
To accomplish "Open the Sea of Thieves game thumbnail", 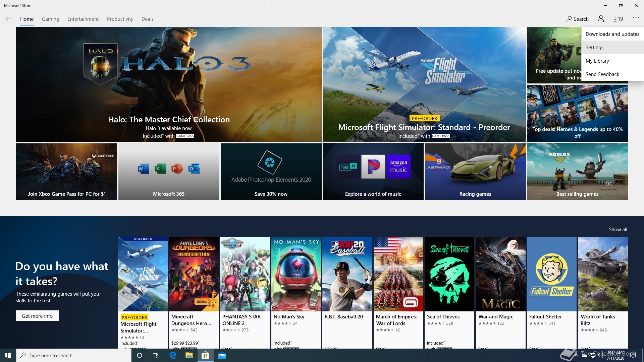I will pyautogui.click(x=449, y=274).
